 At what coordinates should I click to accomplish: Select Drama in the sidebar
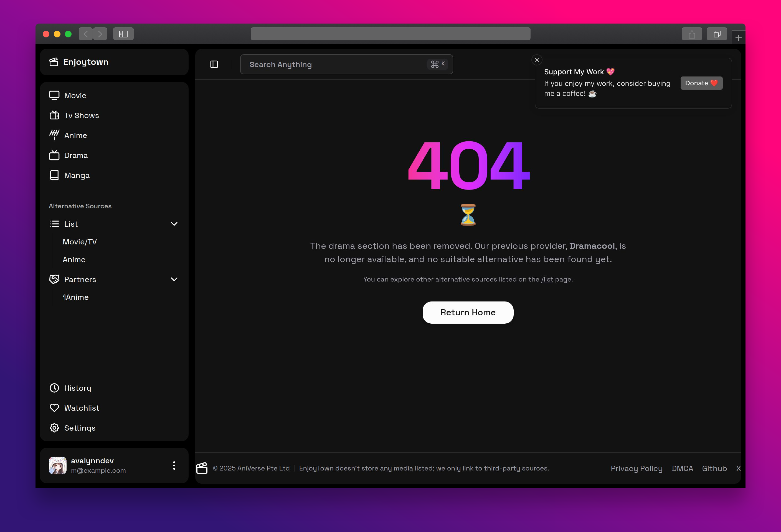click(x=114, y=155)
